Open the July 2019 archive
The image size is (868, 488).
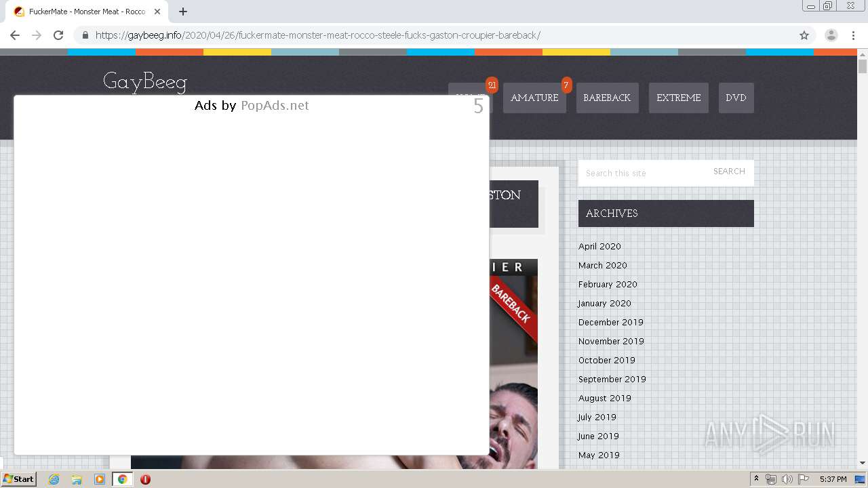597,417
